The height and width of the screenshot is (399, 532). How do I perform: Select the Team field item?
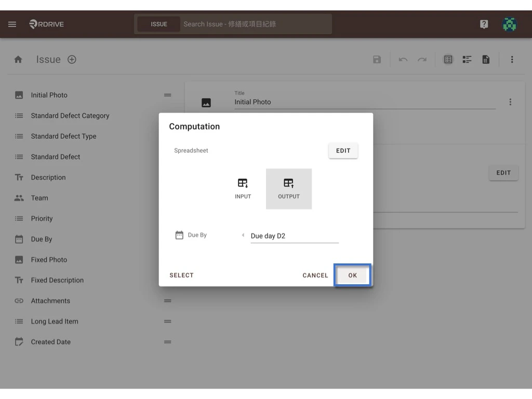(x=39, y=198)
